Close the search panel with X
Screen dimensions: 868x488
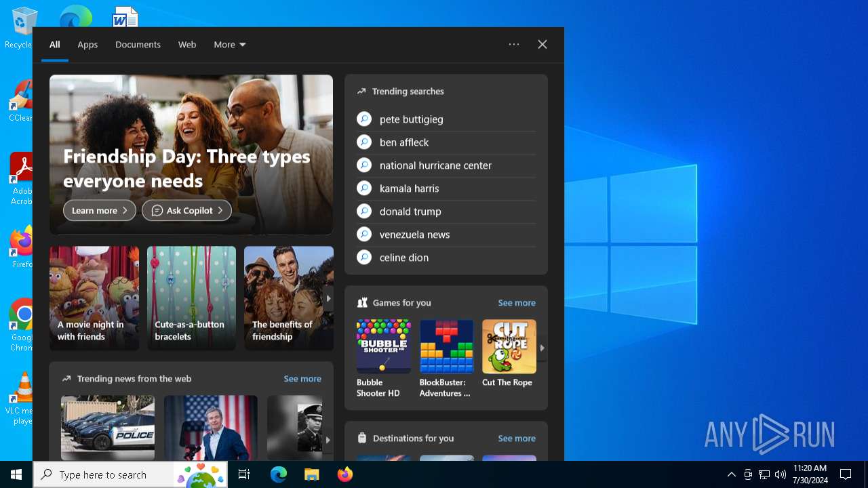point(542,44)
